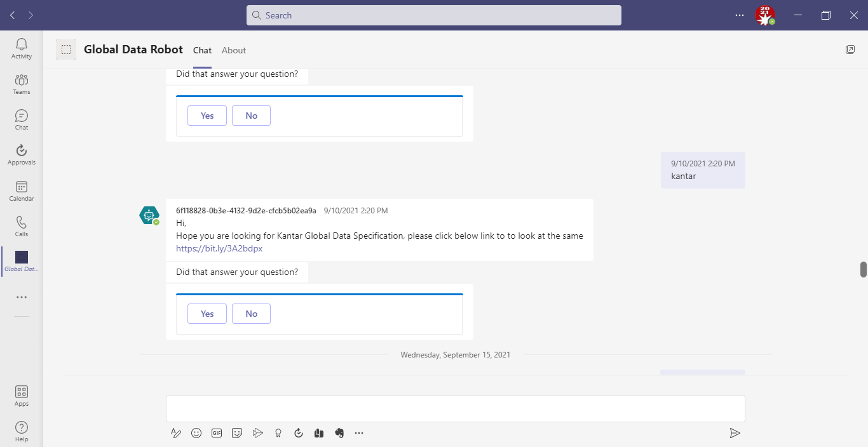868x447 pixels.
Task: Click the bot ID 6f118828-0b3e-4132-9d2e-cfcb5b02ea9a
Action: [246, 211]
